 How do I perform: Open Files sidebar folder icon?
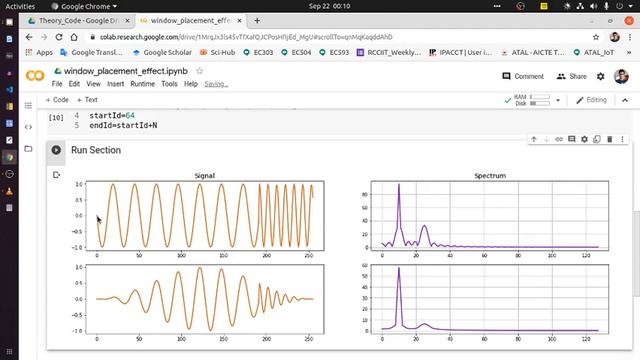(x=28, y=149)
